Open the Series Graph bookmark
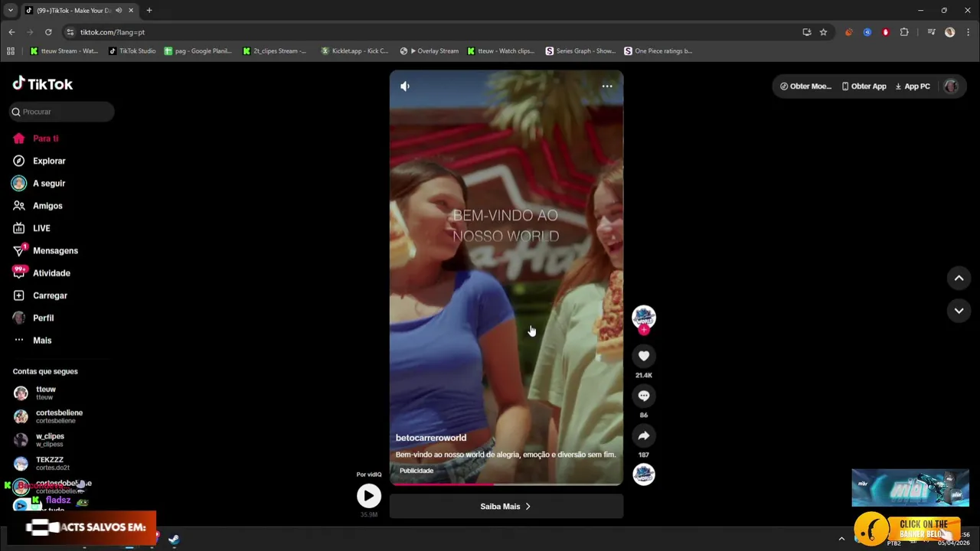The height and width of the screenshot is (551, 980). [x=580, y=51]
